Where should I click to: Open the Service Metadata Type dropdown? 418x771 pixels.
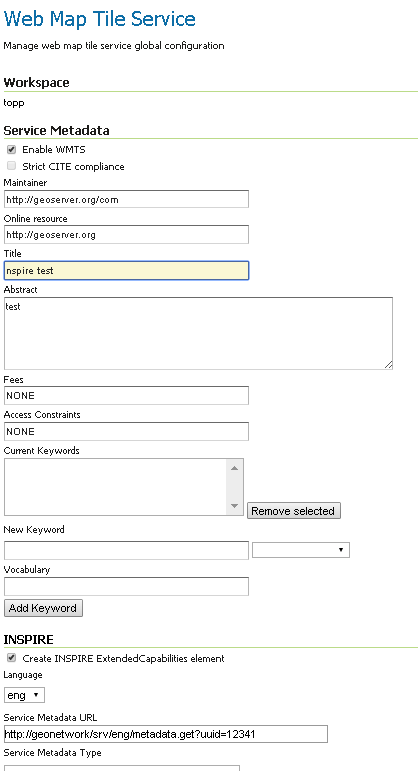click(122, 768)
